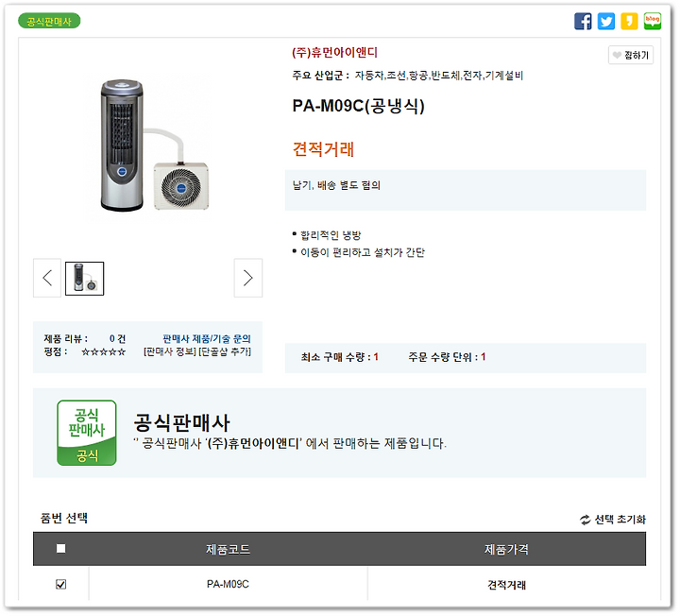Click the PA-M09C product code cell
Screen dimensions: 680x616
coord(229,584)
